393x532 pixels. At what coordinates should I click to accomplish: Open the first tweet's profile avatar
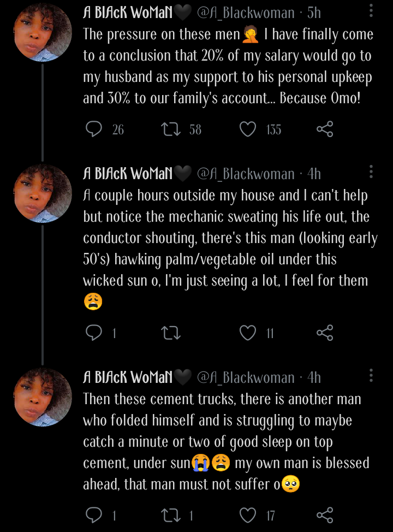coord(43,33)
